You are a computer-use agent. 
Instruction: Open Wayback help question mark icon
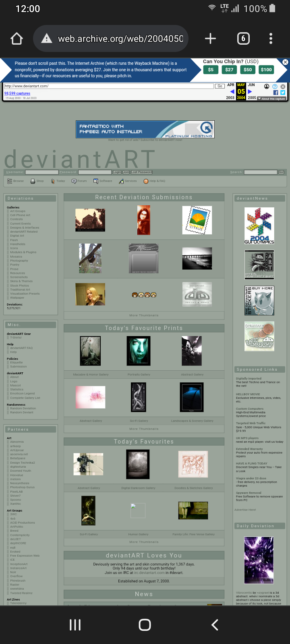pos(275,87)
